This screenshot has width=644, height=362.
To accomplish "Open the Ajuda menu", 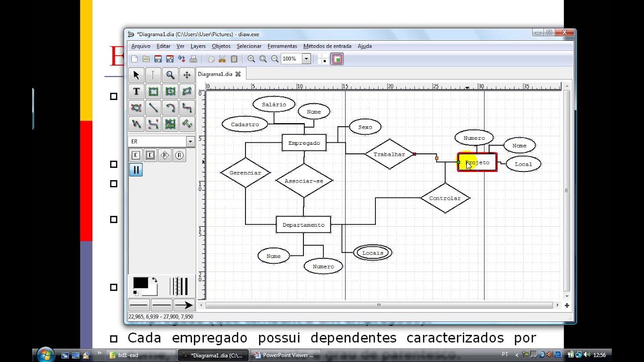I will [x=365, y=46].
